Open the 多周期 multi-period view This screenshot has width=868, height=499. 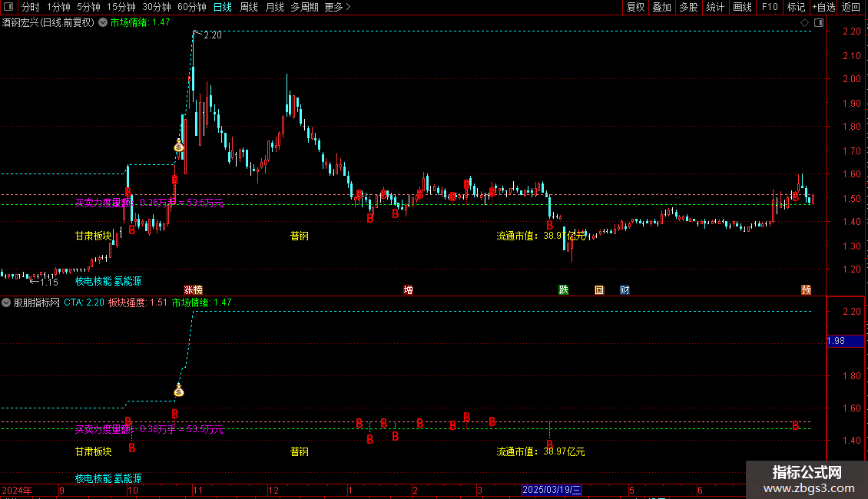pyautogui.click(x=304, y=7)
